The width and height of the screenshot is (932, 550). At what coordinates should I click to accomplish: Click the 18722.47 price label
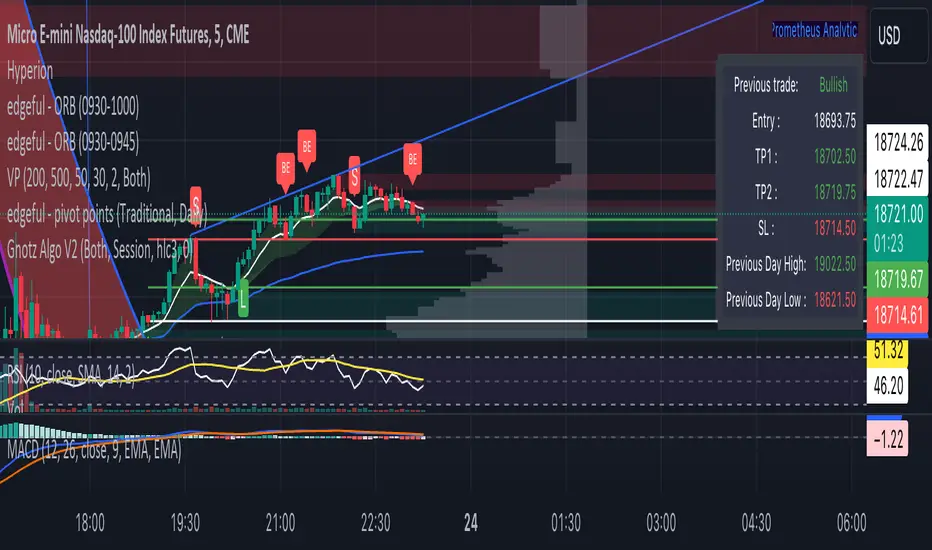click(898, 178)
